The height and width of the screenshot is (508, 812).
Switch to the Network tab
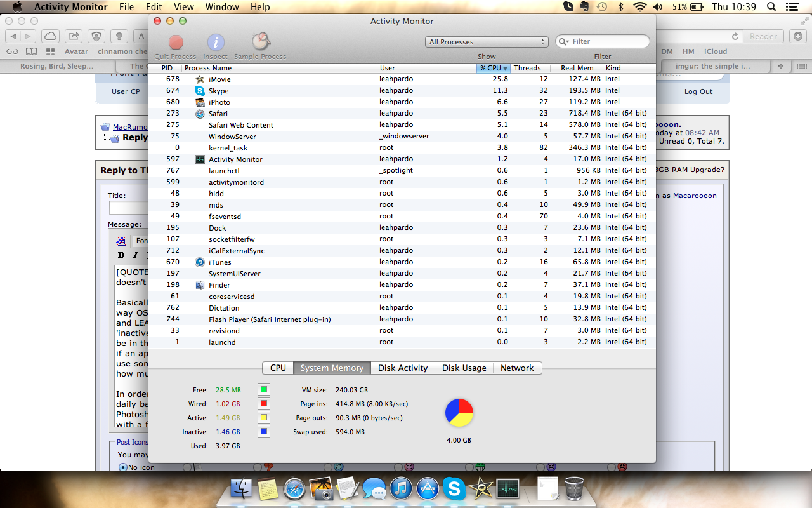[x=517, y=368]
